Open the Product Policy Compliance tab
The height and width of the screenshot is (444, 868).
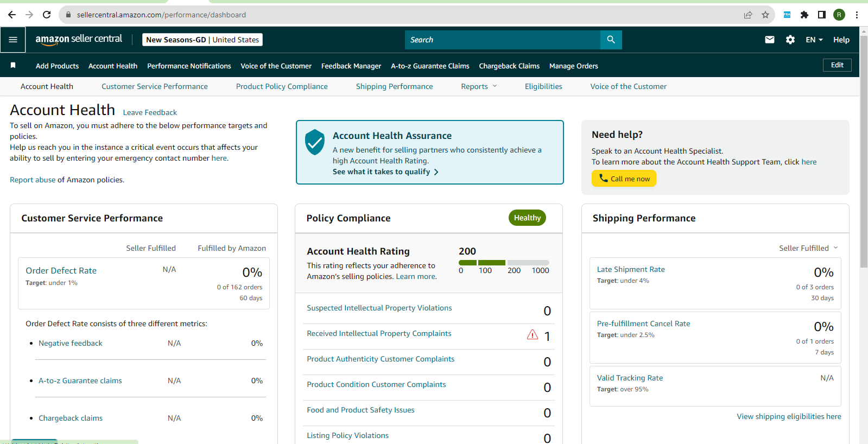[x=282, y=86]
